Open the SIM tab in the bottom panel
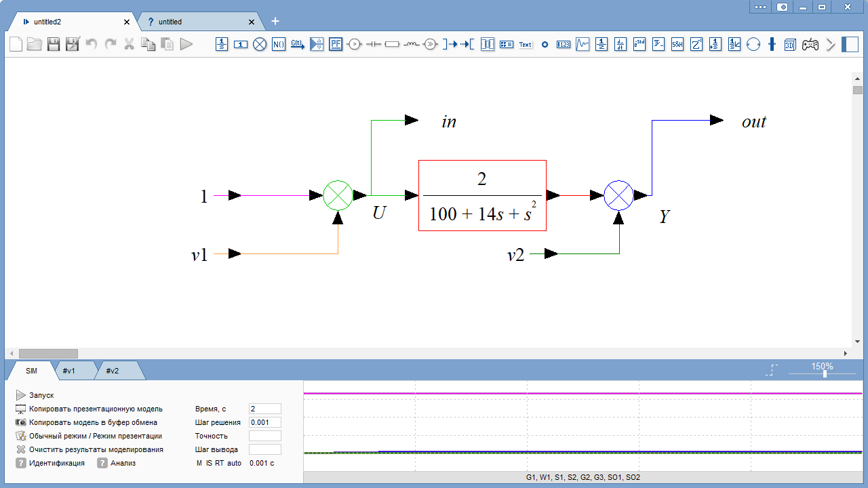Image resolution: width=868 pixels, height=488 pixels. pos(32,371)
